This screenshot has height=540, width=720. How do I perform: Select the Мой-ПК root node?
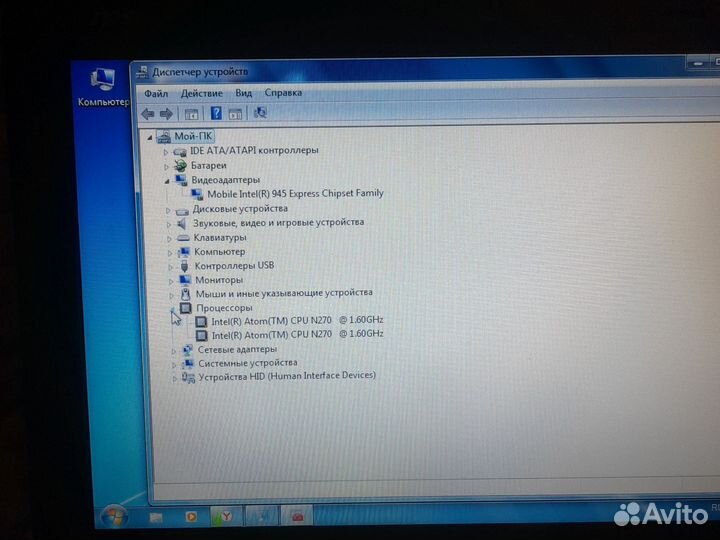point(194,136)
